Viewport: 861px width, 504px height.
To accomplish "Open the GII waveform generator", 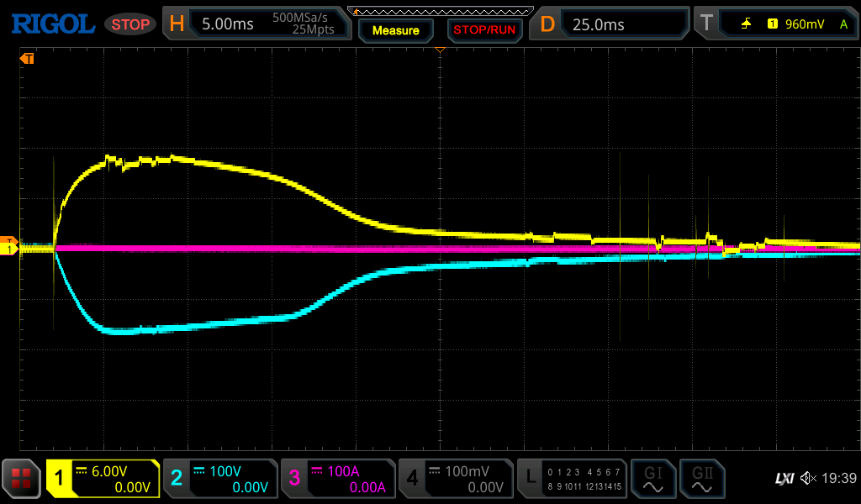I will (x=701, y=479).
